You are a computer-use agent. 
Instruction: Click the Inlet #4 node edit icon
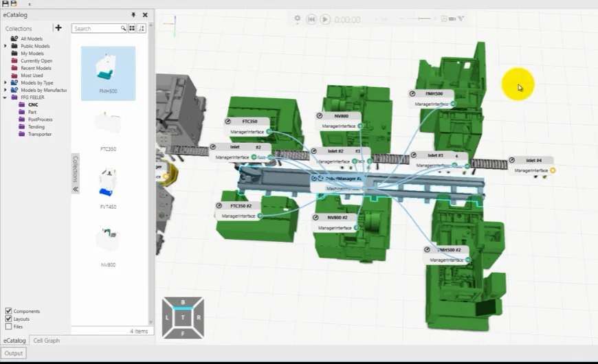(x=512, y=160)
